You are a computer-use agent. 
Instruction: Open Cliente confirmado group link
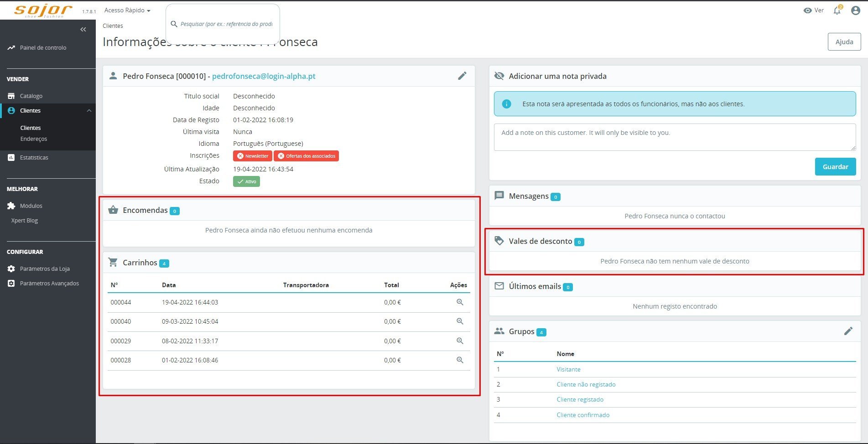[x=583, y=415]
